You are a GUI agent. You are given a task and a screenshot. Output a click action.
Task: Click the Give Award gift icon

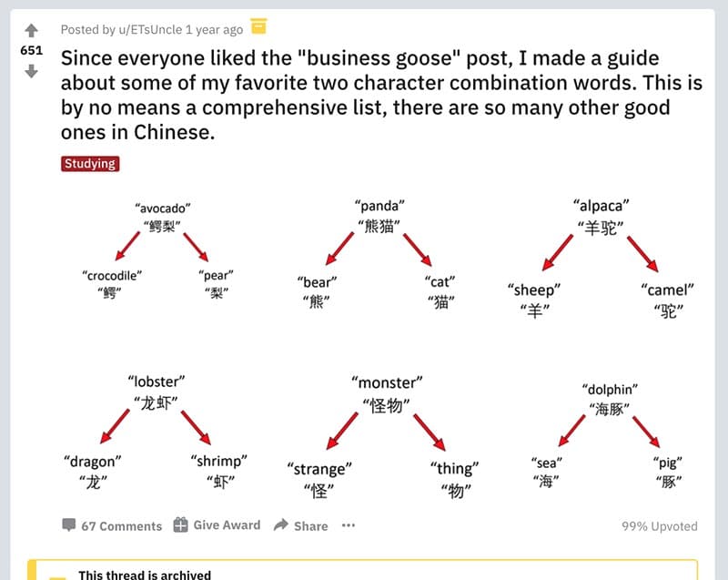tap(178, 525)
